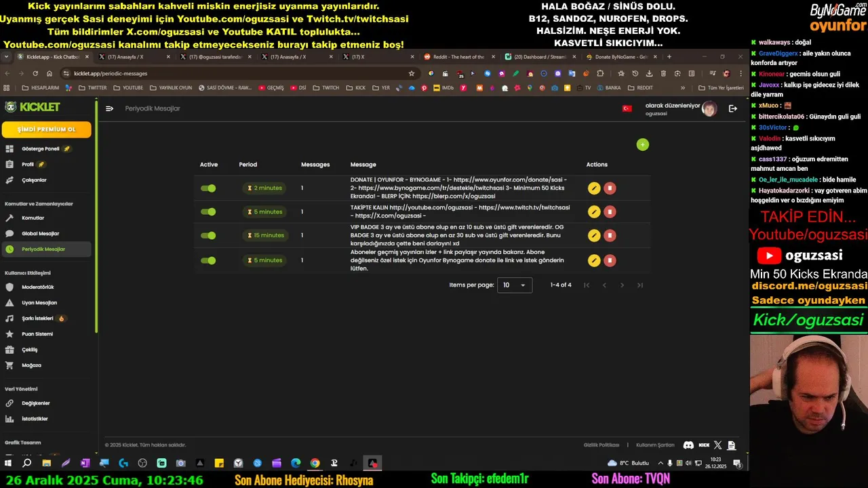Screen dimensions: 868x488
Task: Delete the Aboneler geçmiş yayınları message
Action: pos(610,260)
